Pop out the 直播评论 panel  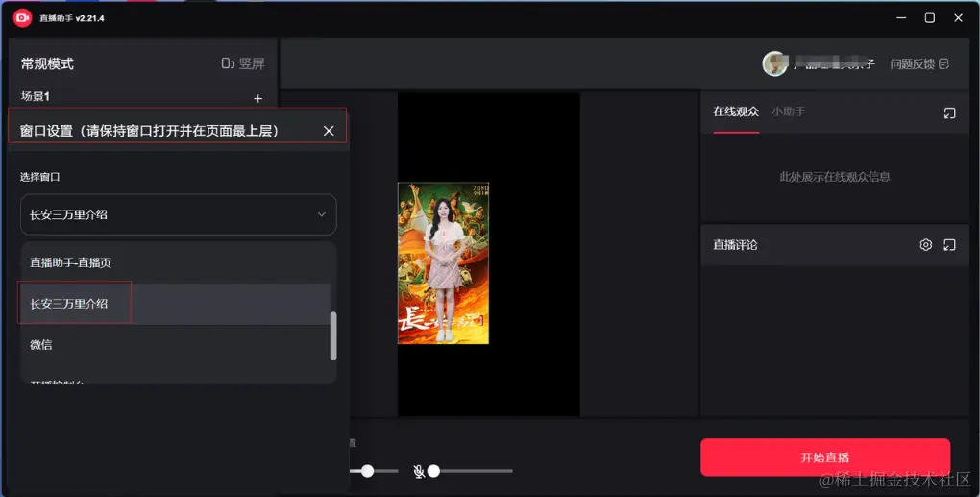tap(949, 244)
